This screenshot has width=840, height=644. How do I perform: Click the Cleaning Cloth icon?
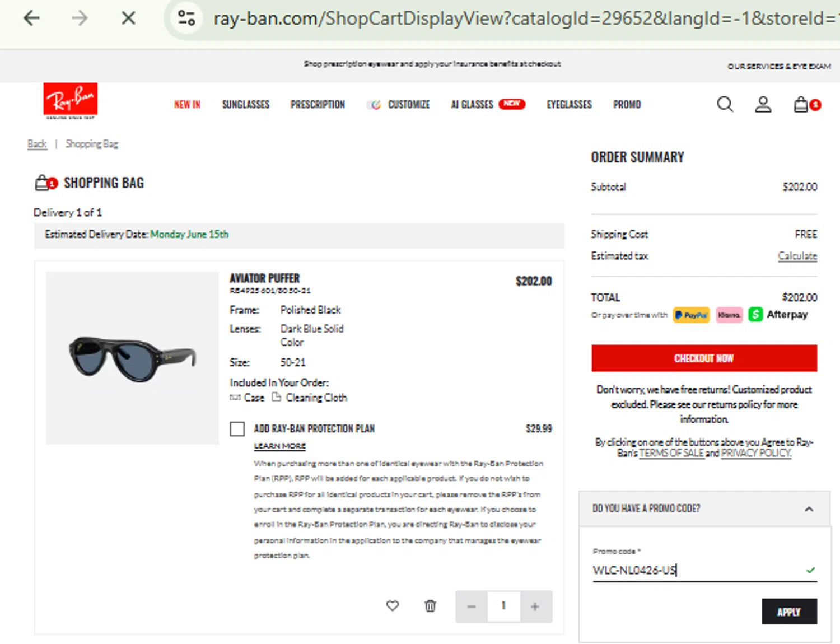276,397
